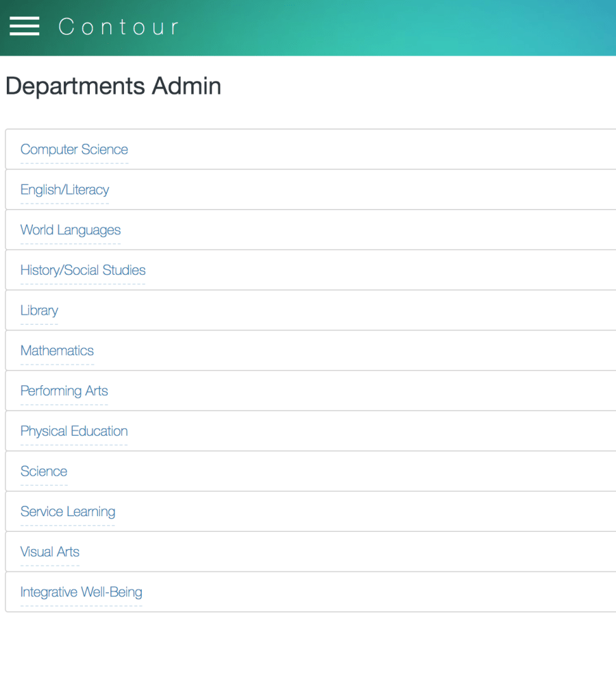Click blank space in the Visual Arts row
616x684 pixels.
point(343,552)
